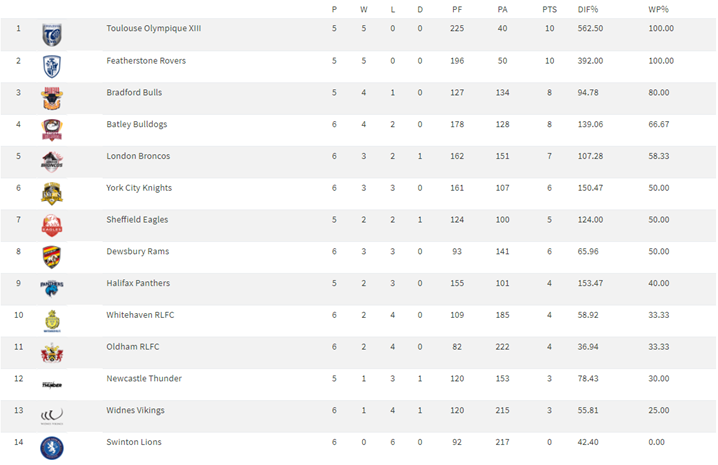Click the PTS column header
The height and width of the screenshot is (465, 718).
coord(549,8)
